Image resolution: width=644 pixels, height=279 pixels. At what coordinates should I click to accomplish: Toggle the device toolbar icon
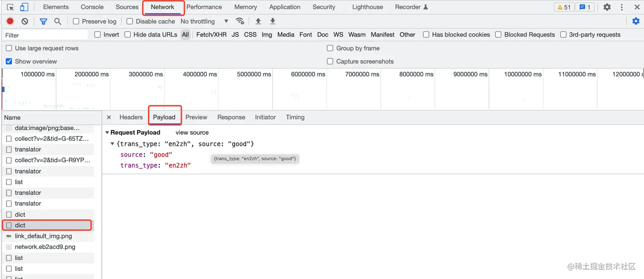point(24,7)
